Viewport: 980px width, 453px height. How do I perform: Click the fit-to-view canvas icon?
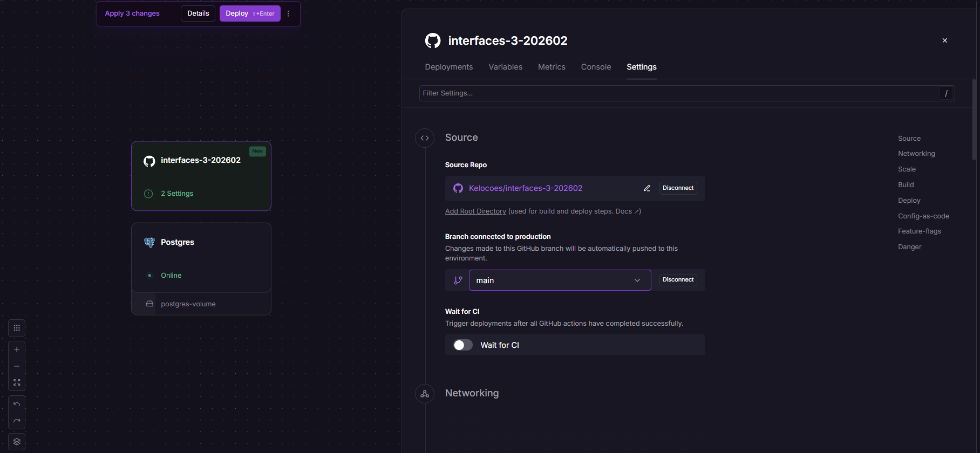[17, 382]
